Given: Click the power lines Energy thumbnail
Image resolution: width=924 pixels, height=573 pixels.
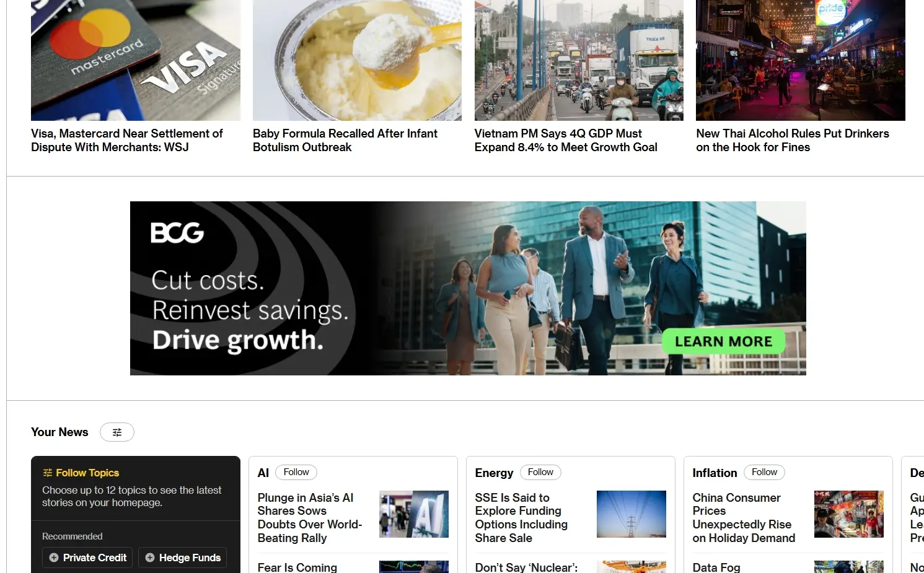Looking at the screenshot, I should pyautogui.click(x=631, y=514).
